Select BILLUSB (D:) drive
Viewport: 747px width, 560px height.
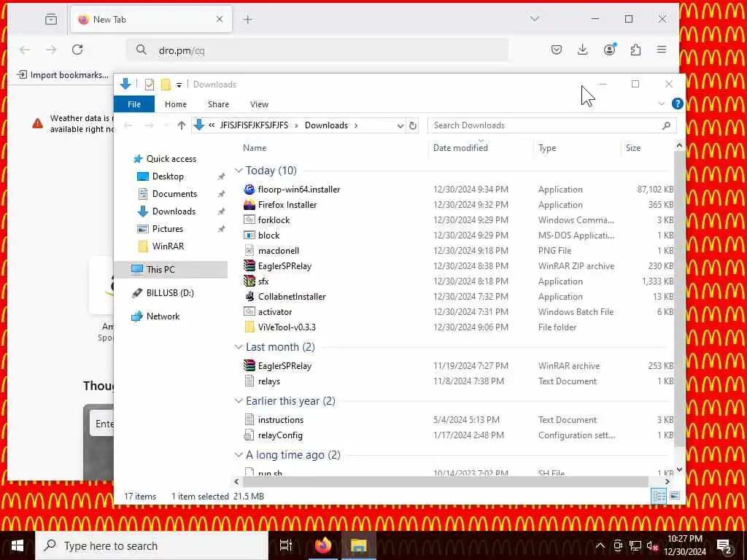169,293
